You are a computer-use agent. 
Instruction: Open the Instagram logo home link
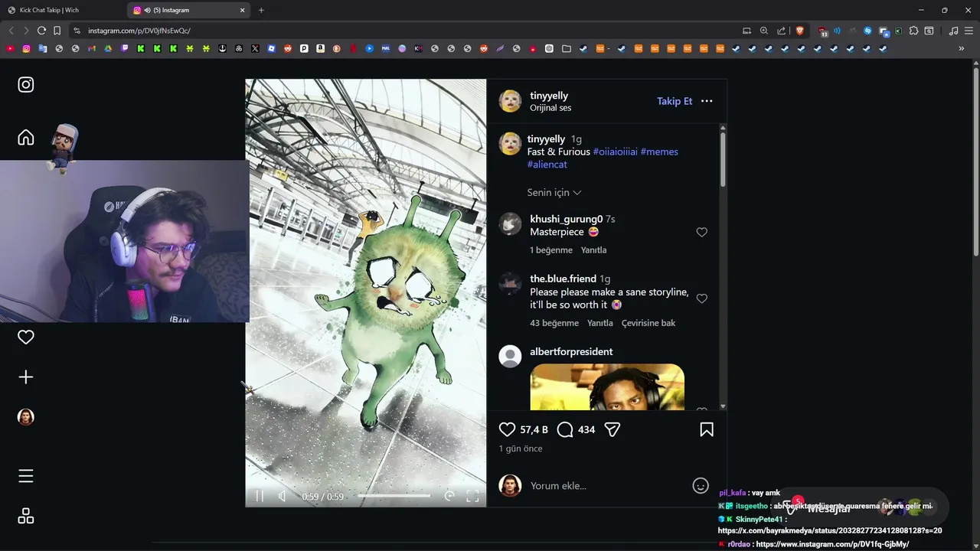(x=26, y=85)
